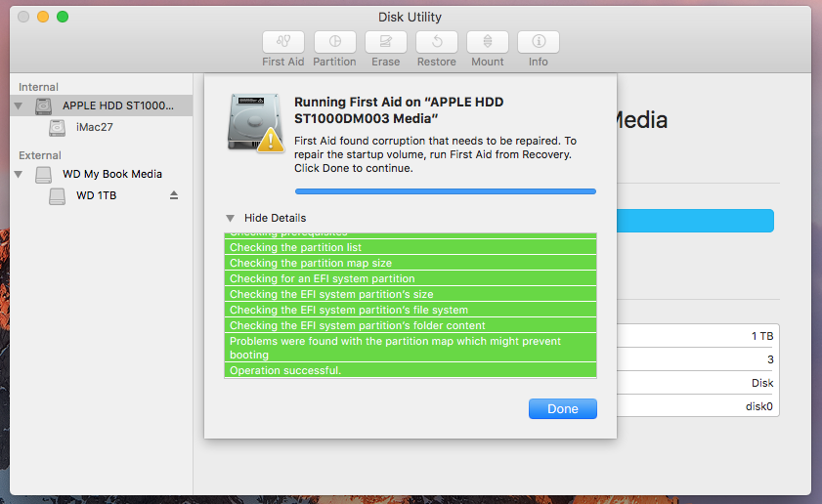Screen dimensions: 822x504
Task: Click 'Checking the EFI system partition's size' line
Action: point(411,294)
